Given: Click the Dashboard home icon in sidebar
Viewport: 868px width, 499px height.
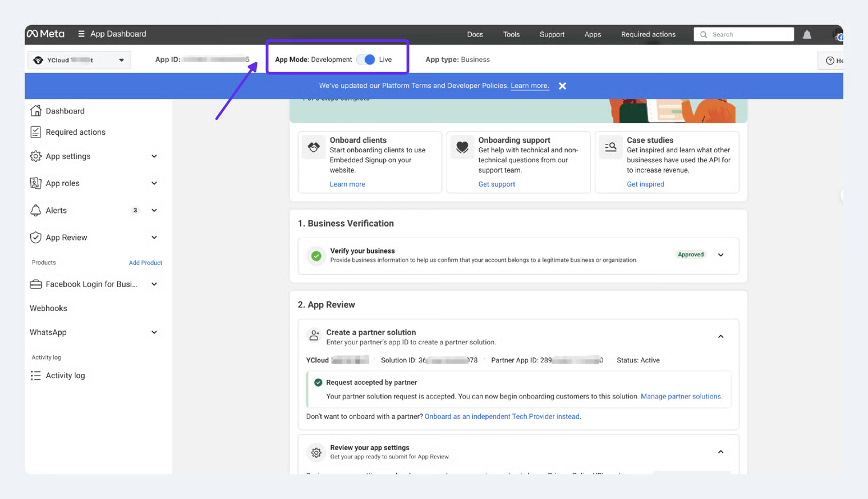Looking at the screenshot, I should (x=35, y=111).
